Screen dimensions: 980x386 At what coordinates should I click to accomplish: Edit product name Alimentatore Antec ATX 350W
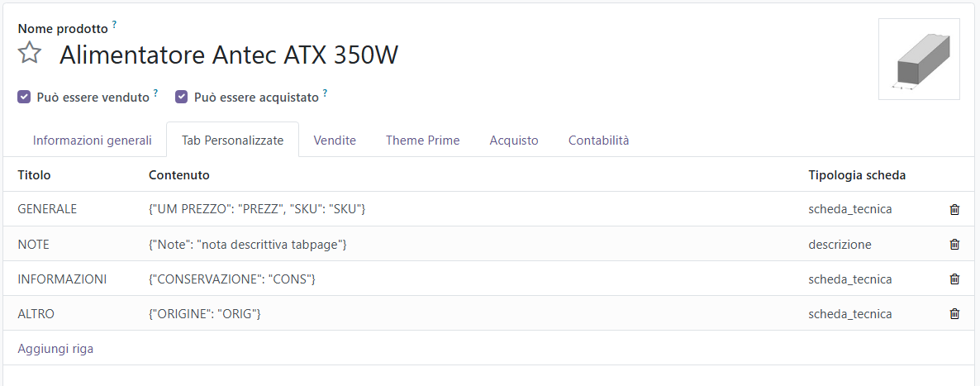pyautogui.click(x=229, y=55)
